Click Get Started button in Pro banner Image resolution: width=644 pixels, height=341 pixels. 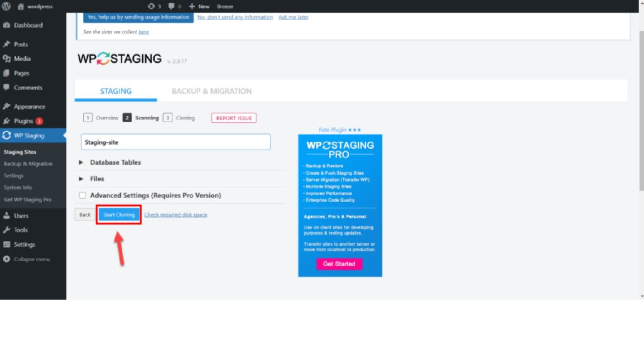(x=339, y=264)
